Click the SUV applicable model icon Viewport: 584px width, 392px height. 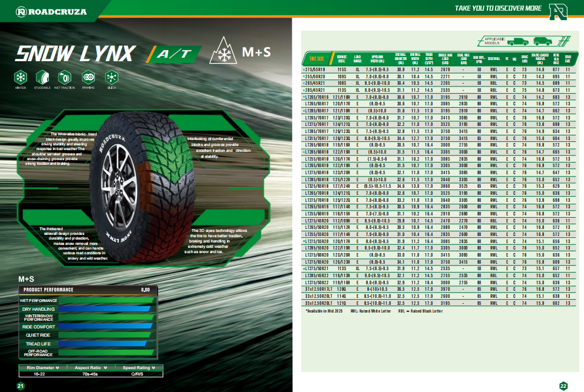point(543,41)
